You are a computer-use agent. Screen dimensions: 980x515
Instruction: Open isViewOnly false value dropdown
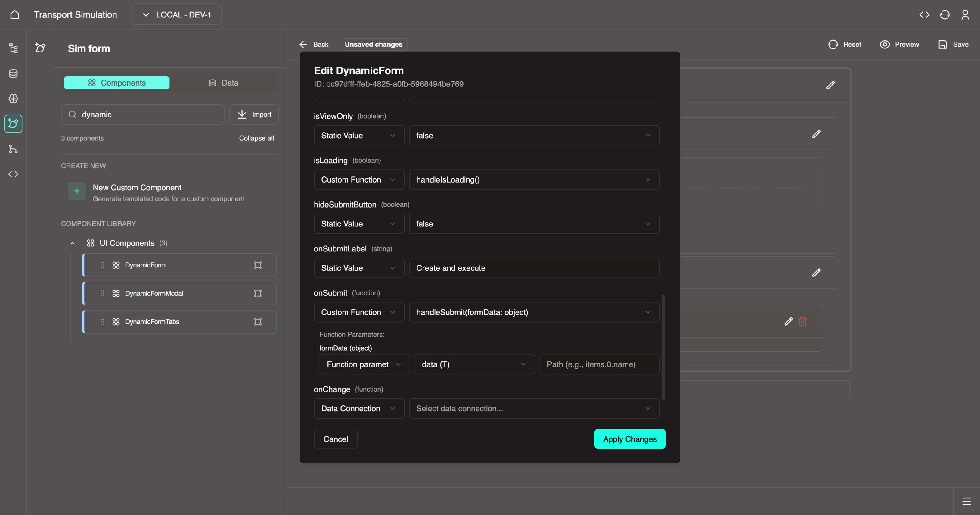tap(534, 136)
